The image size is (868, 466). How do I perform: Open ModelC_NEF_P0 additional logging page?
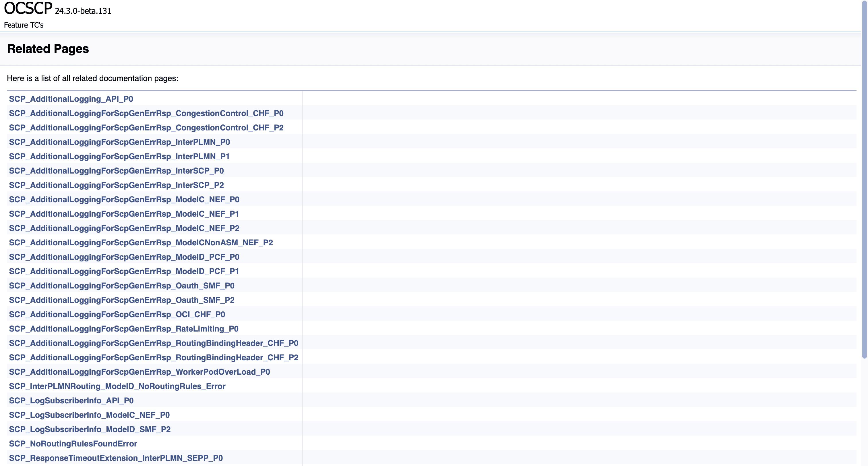coord(124,200)
